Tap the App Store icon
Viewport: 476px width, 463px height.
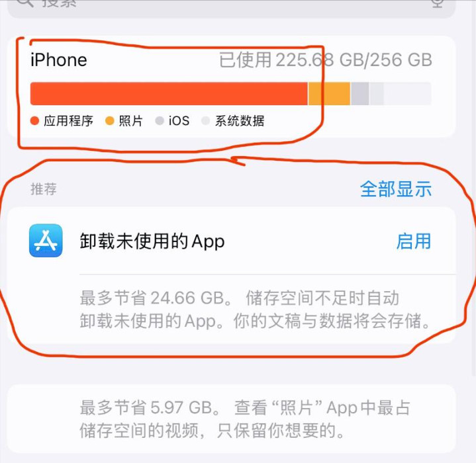point(46,241)
